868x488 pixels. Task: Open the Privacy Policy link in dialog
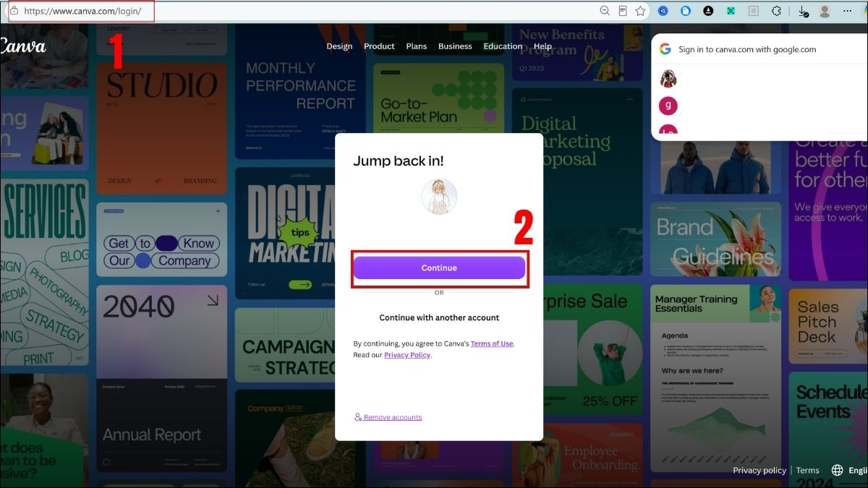tap(407, 355)
